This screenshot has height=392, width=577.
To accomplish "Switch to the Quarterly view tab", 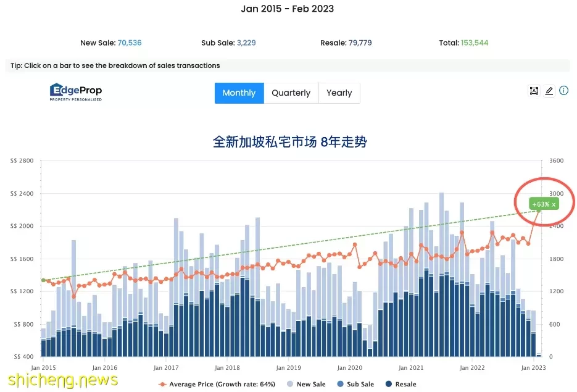I will (291, 93).
